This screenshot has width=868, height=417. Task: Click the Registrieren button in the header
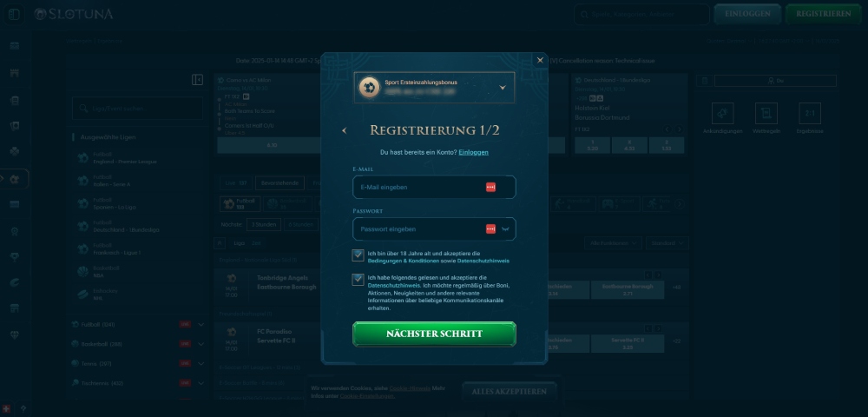[x=822, y=14]
